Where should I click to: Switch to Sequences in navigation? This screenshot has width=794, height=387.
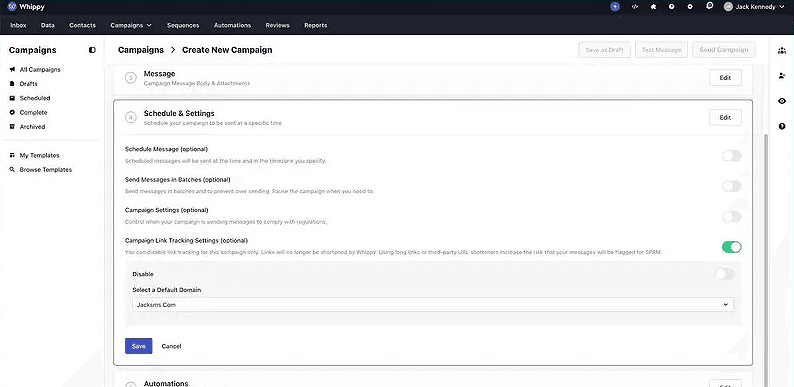183,25
